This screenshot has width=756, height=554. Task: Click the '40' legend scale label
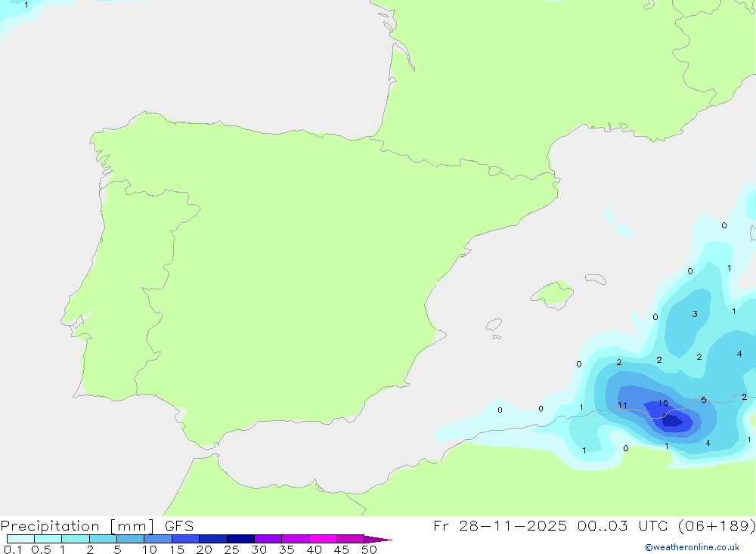[314, 549]
